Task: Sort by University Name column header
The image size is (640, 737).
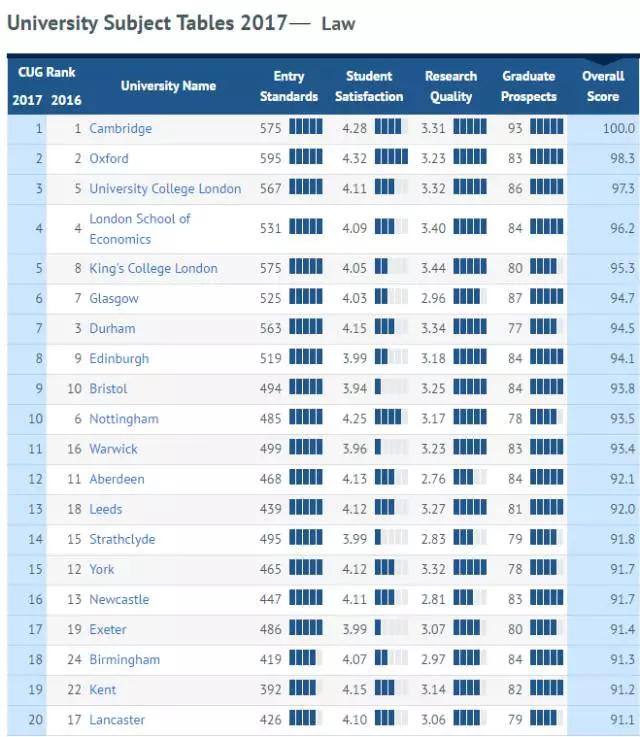Action: tap(168, 86)
